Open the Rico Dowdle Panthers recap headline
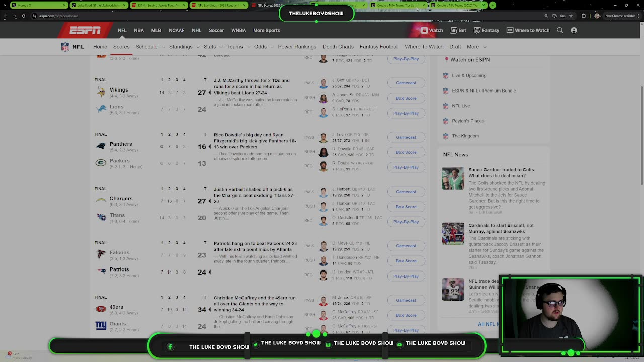Screen dimensions: 644x362 point(255,141)
